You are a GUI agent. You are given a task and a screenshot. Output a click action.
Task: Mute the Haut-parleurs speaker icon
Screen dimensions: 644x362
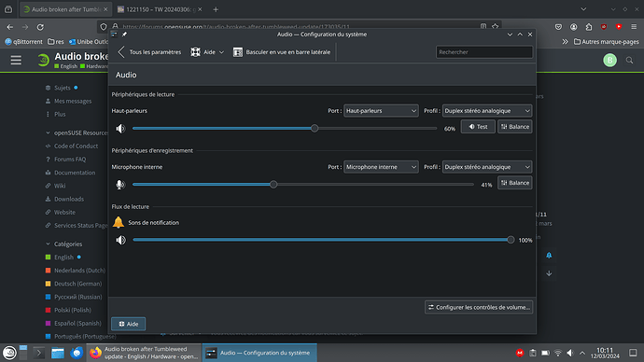(120, 129)
